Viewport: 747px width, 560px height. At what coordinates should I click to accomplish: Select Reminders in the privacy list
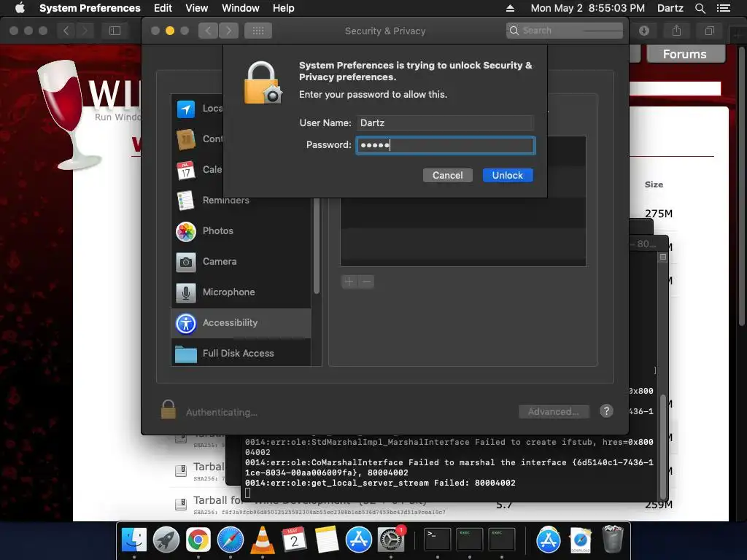click(x=241, y=201)
